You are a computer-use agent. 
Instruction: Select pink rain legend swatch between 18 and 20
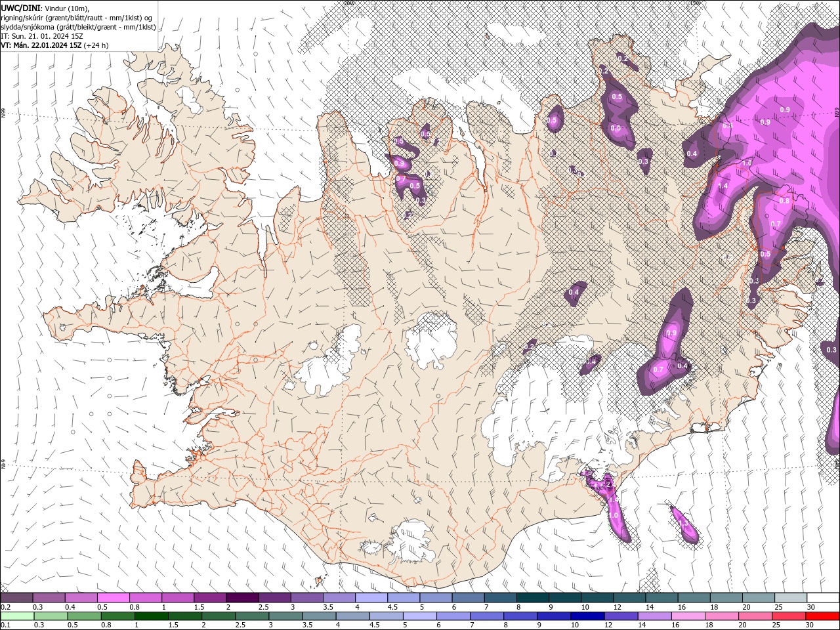(x=722, y=616)
